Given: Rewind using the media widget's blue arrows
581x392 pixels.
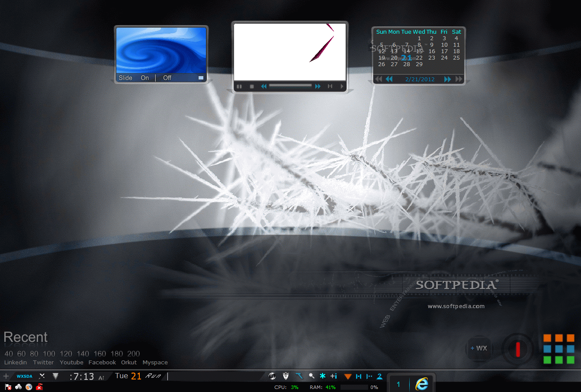Looking at the screenshot, I should 264,86.
